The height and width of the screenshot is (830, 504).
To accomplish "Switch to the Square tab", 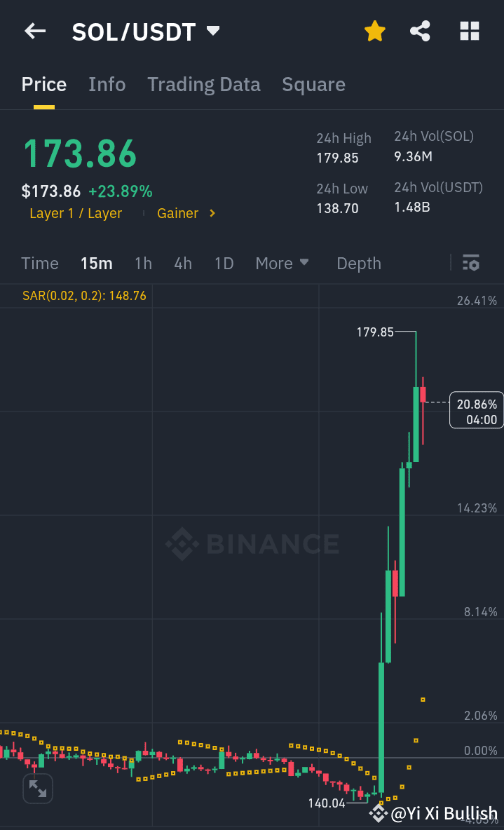I will coord(313,84).
